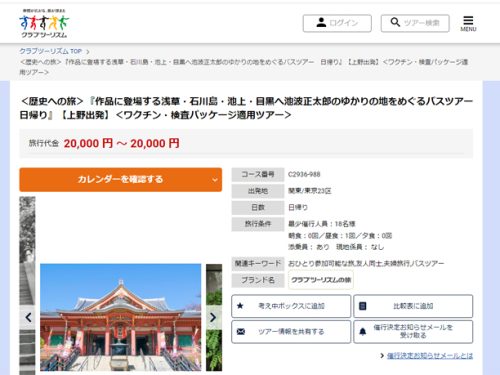Open the hamburger MENU icon
The height and width of the screenshot is (375, 500).
point(468,23)
